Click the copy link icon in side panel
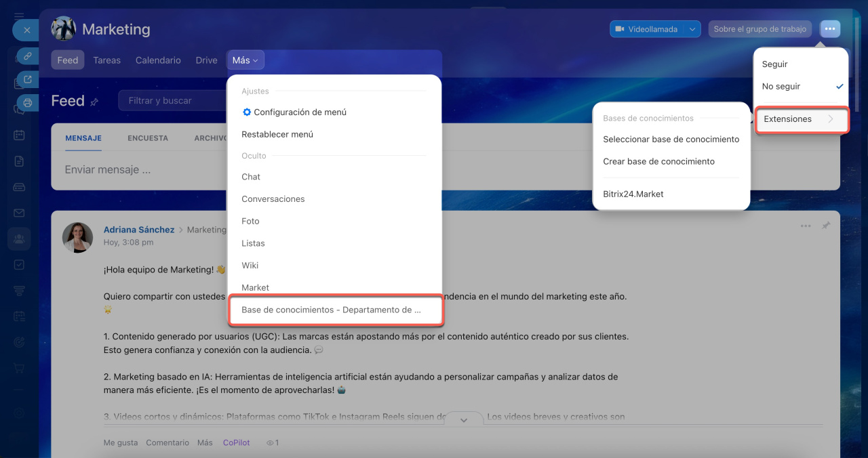868x458 pixels. pyautogui.click(x=28, y=56)
